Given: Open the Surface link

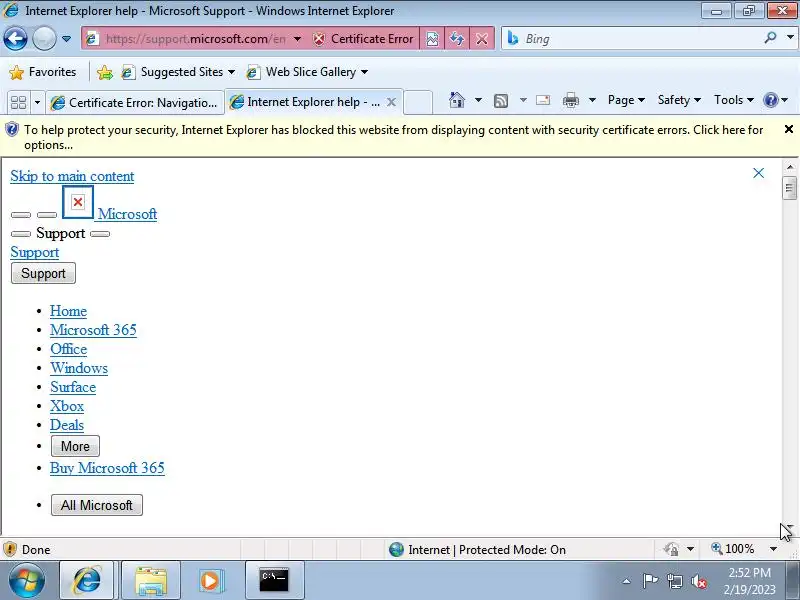Looking at the screenshot, I should (x=73, y=387).
